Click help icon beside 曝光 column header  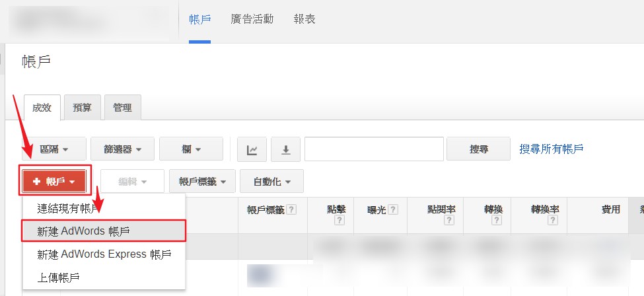tap(393, 209)
